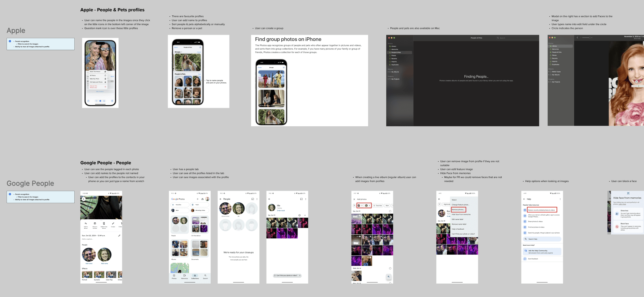The height and width of the screenshot is (297, 644).
Task: Tap cast icon on People screen
Action: pos(253,199)
